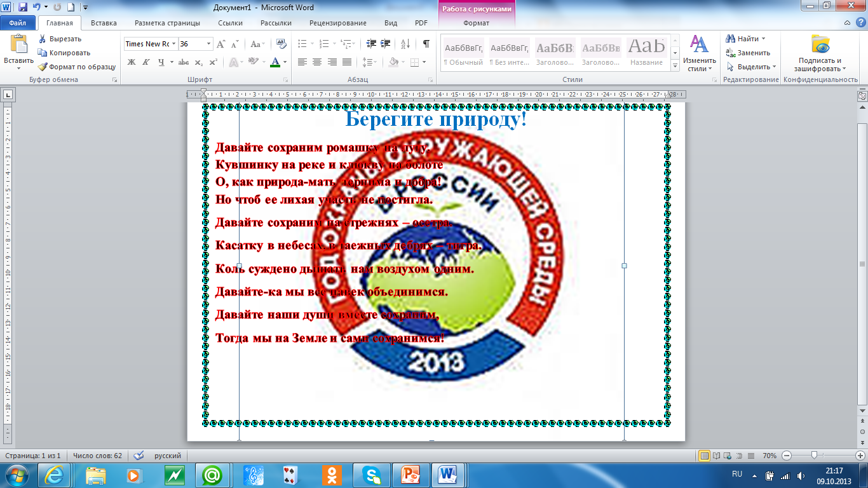
Task: Apply text highlight color
Action: pos(253,62)
